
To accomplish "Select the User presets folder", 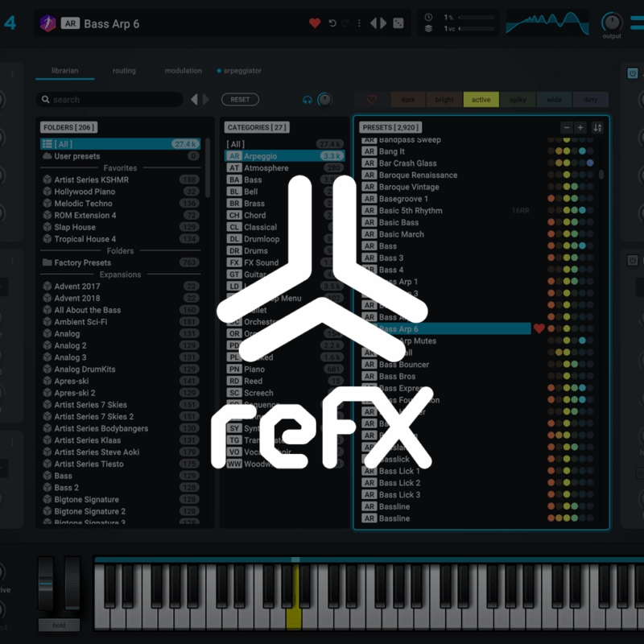I will click(120, 156).
